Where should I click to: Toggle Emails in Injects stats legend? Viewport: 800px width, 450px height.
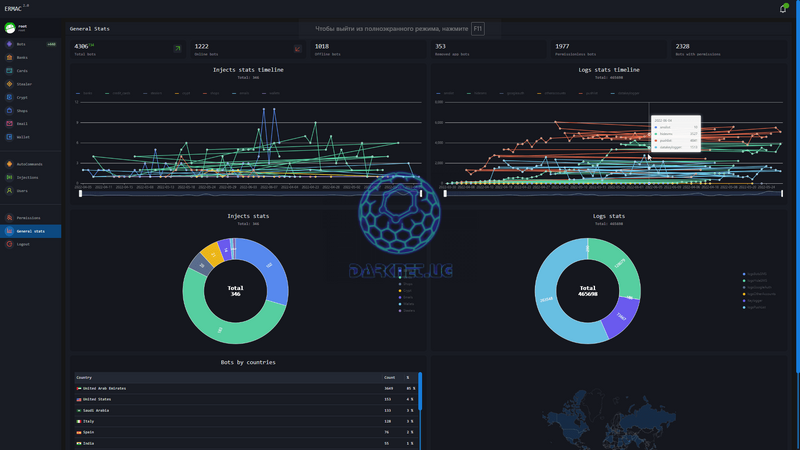pyautogui.click(x=406, y=297)
